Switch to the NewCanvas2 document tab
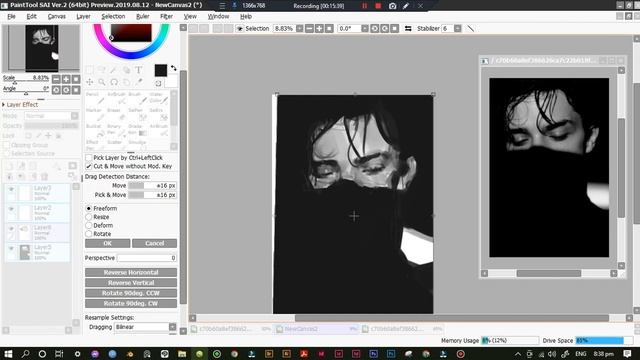Screen dimensions: 640x360 click(316, 329)
